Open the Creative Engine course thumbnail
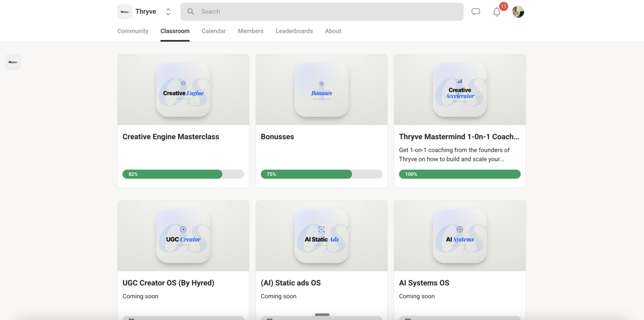The width and height of the screenshot is (644, 320). tap(183, 90)
